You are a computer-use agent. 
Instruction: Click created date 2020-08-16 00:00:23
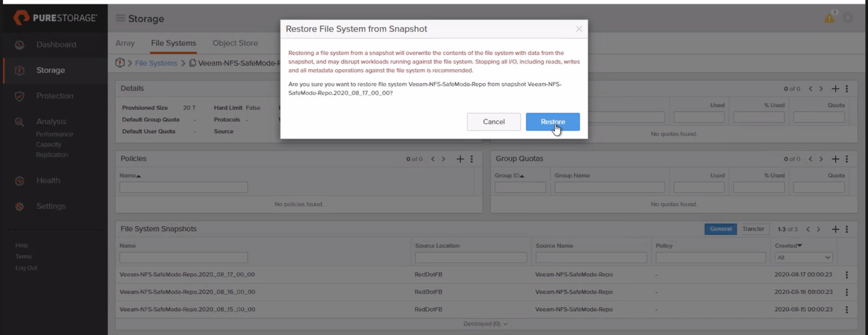point(803,292)
